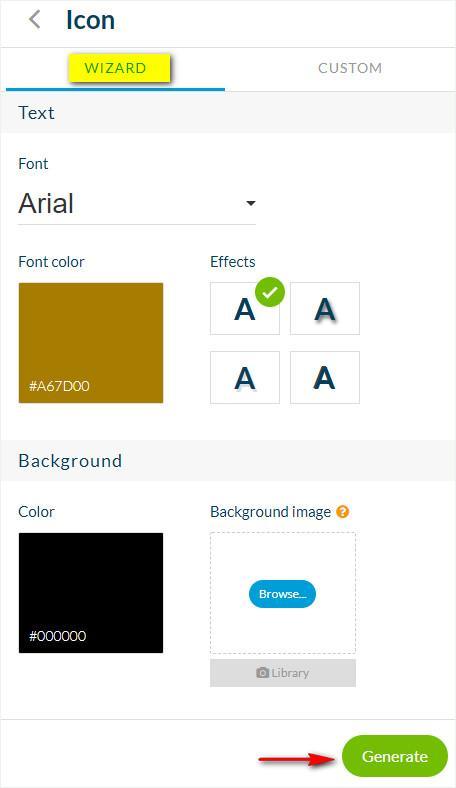Screen dimensions: 456x788
Task: Click the camera icon on Library button
Action: tap(262, 672)
